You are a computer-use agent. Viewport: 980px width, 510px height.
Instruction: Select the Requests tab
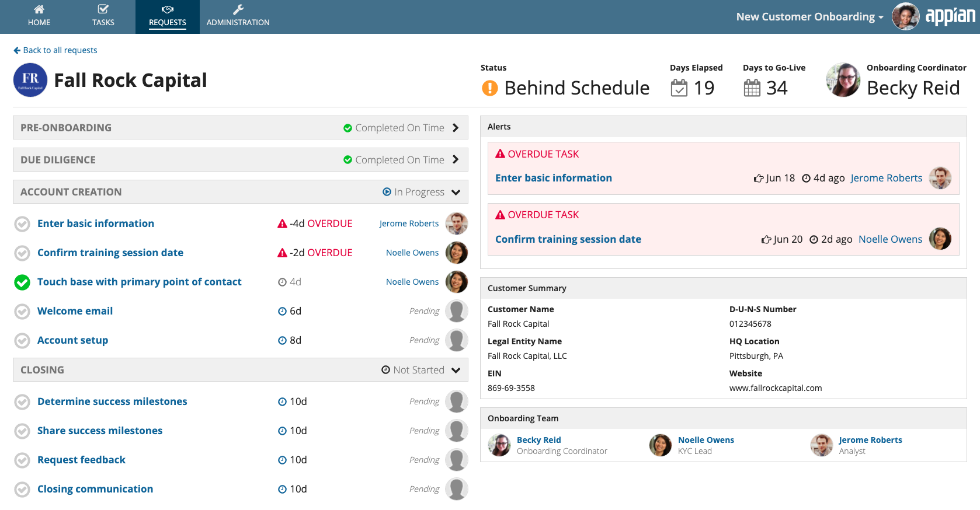(x=168, y=16)
